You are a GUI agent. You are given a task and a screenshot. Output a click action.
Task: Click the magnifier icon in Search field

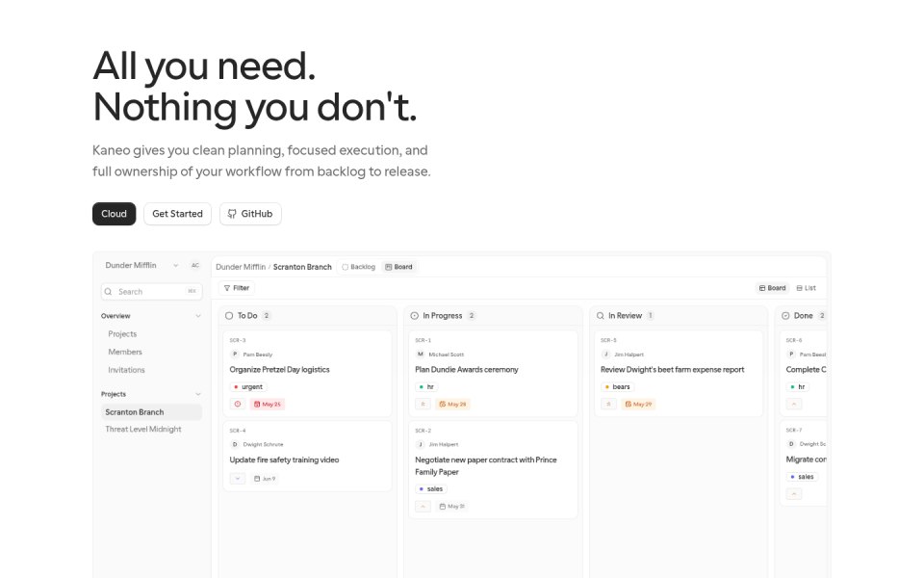[x=109, y=291]
